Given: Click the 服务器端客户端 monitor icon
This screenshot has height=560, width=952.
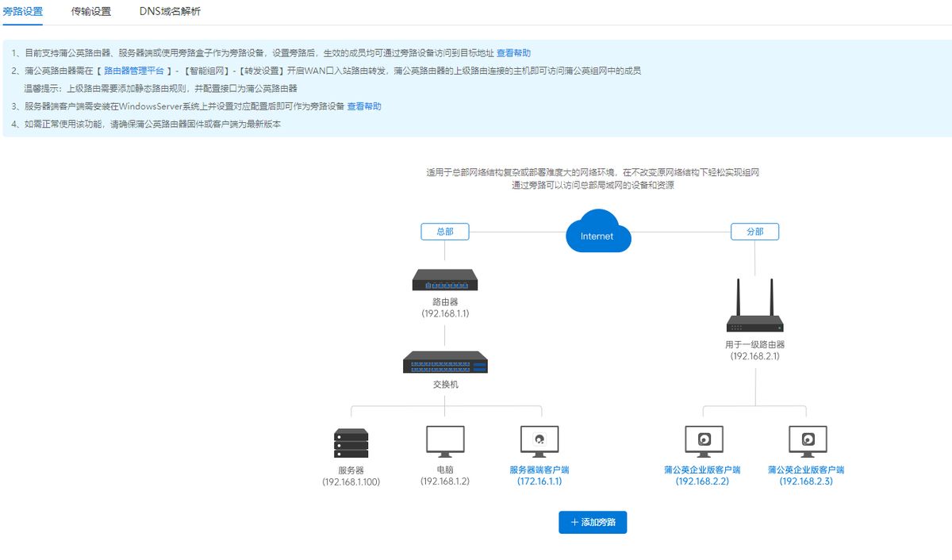Looking at the screenshot, I should coord(539,442).
